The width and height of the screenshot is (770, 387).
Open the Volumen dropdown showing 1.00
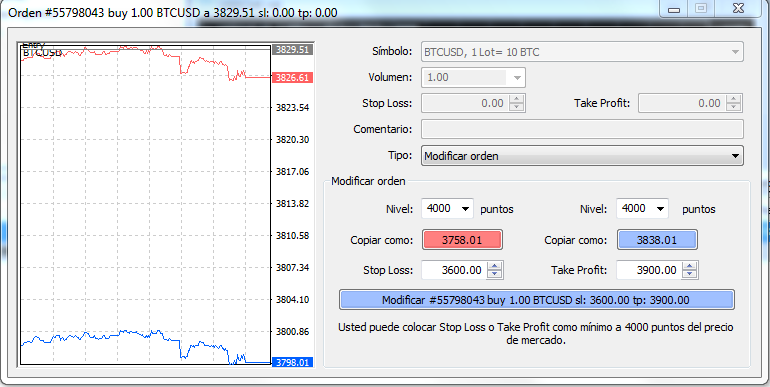(x=473, y=78)
